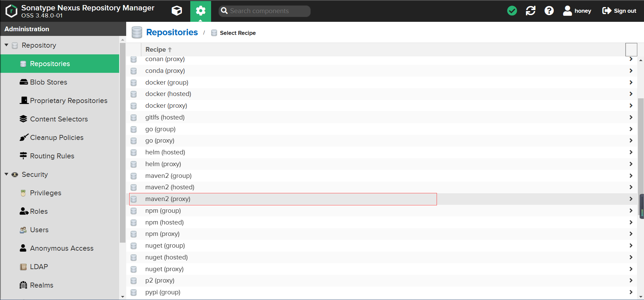Open Realms in the sidebar
The image size is (644, 300).
click(x=60, y=285)
